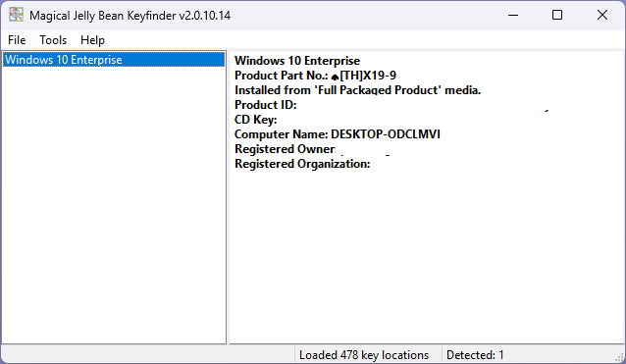The height and width of the screenshot is (364, 626).
Task: Close the Keyfinder window
Action: 602,15
